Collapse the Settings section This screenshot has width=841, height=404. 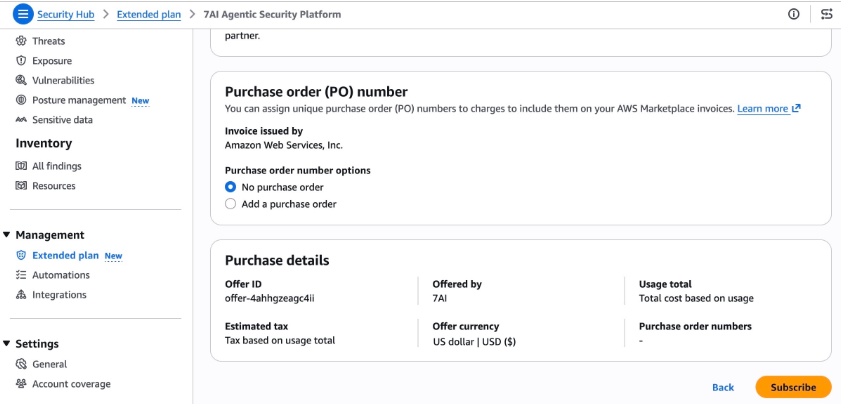tap(7, 344)
